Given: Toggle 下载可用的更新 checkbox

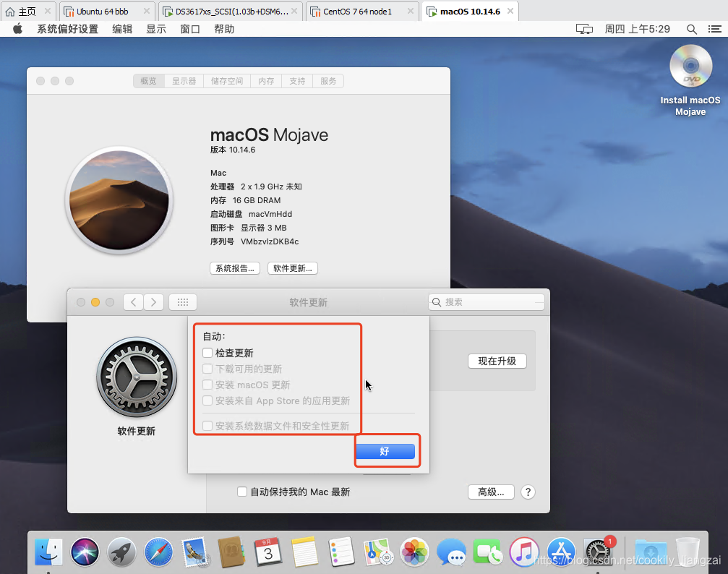Looking at the screenshot, I should 207,369.
